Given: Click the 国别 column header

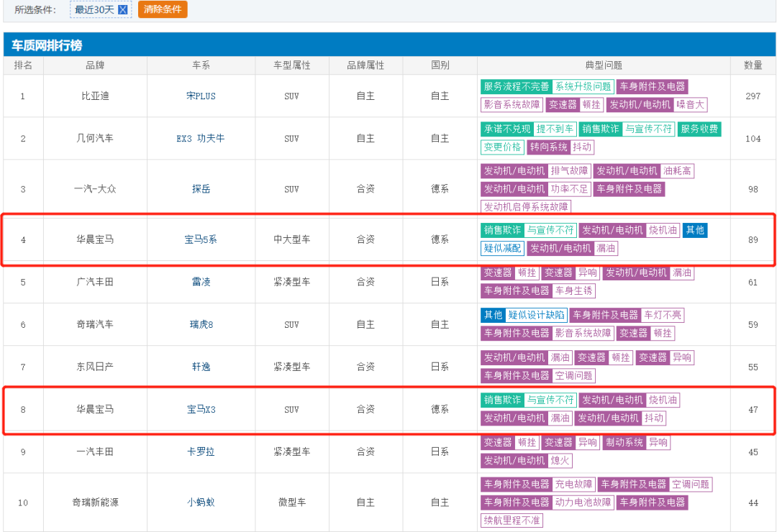Looking at the screenshot, I should point(440,65).
